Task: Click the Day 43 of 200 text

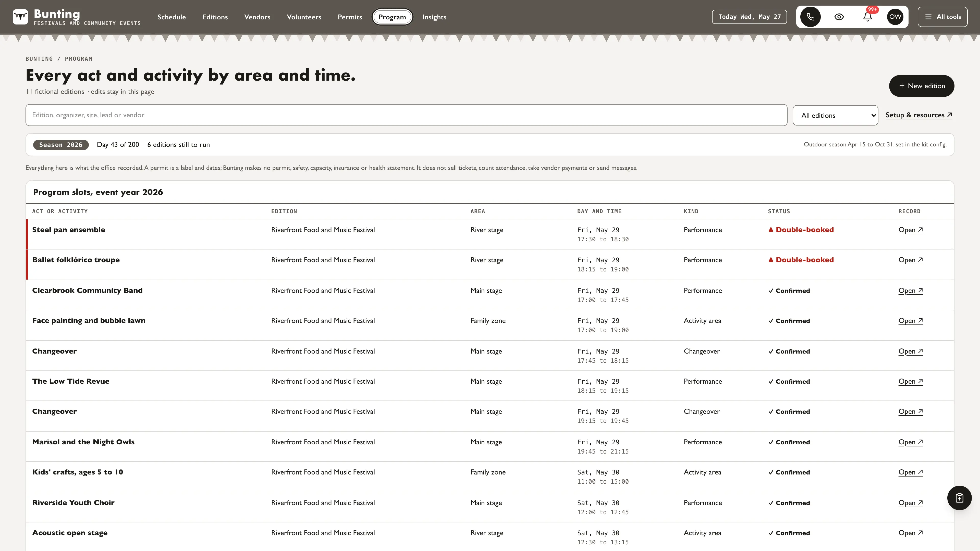Action: (x=118, y=144)
